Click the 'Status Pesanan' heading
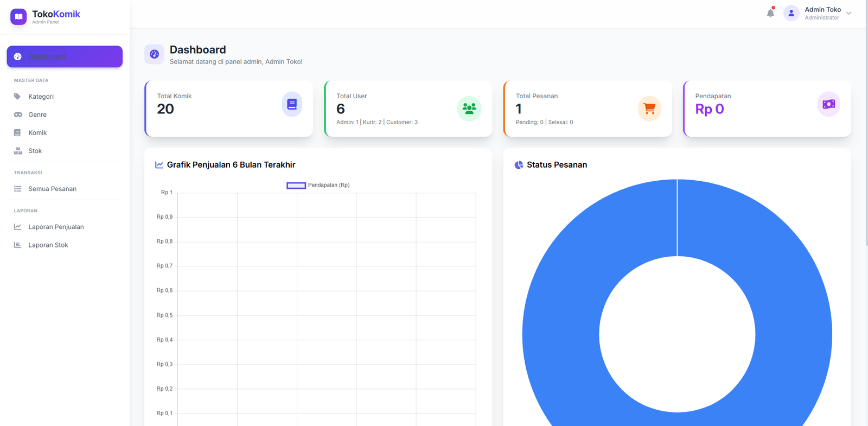 coord(557,165)
